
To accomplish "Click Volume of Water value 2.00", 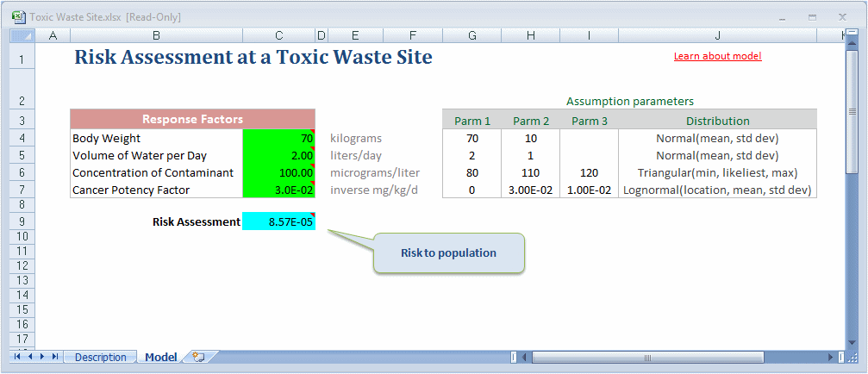I will tap(279, 155).
